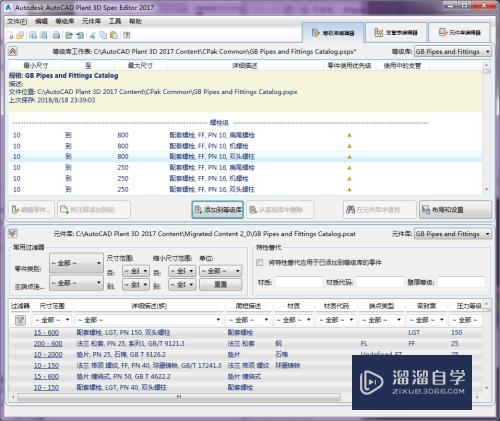This screenshot has width=500, height=421.
Task: Open the 零件类别 filter dropdown
Action: [76, 263]
